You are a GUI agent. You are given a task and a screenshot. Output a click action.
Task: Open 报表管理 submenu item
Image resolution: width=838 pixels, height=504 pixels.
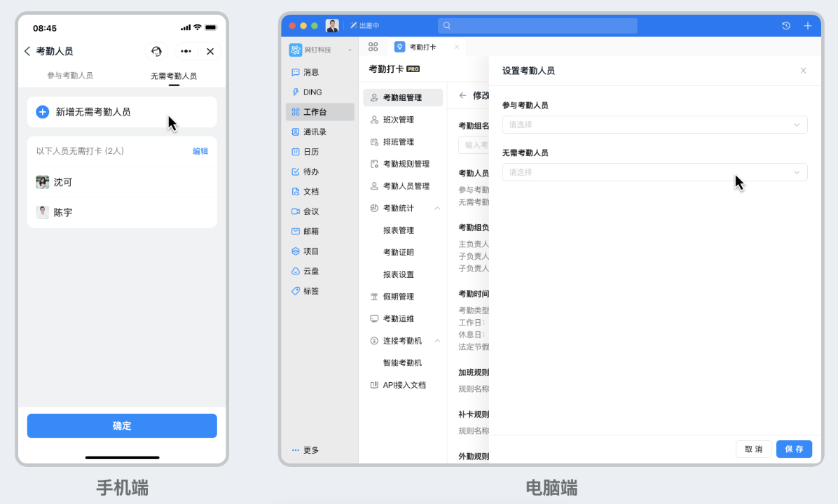click(x=399, y=230)
